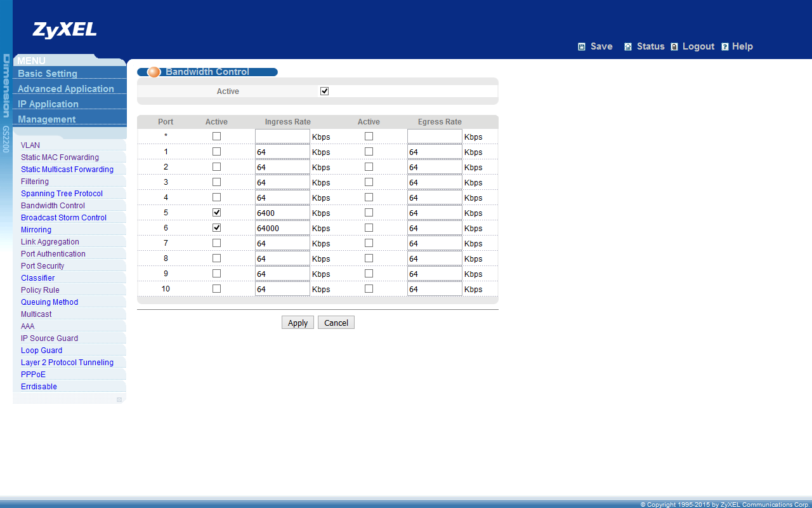Image resolution: width=812 pixels, height=508 pixels.
Task: Click the Status home icon
Action: point(628,47)
